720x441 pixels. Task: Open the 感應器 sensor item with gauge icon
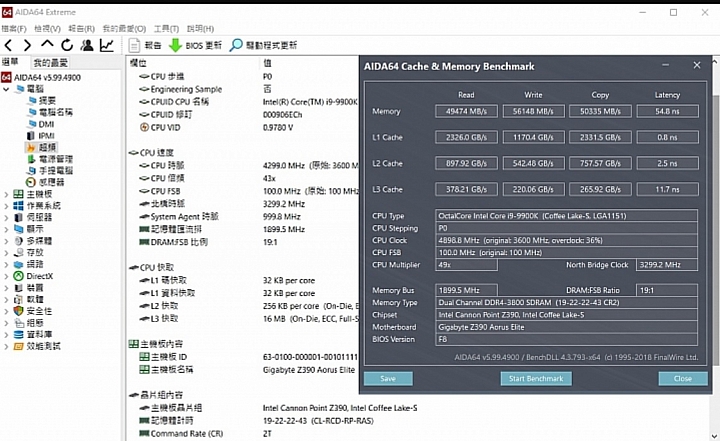(x=45, y=182)
